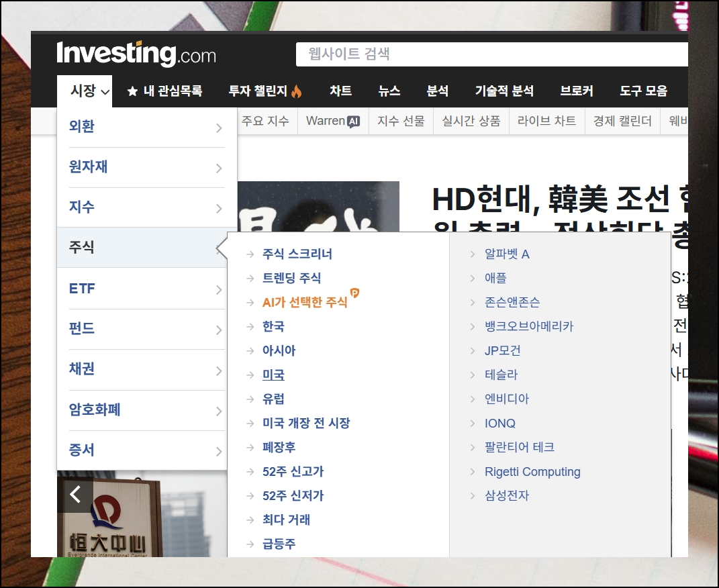The width and height of the screenshot is (719, 588).
Task: Open the 뱅크오브아메리카 stock link
Action: (529, 326)
